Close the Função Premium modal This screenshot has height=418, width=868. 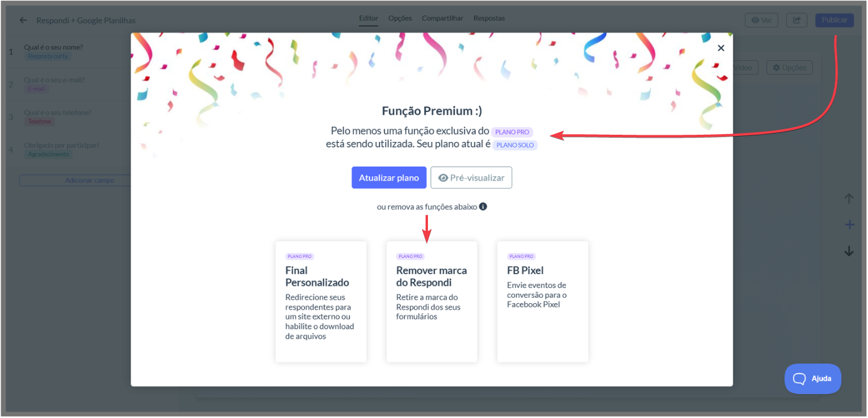pos(721,48)
